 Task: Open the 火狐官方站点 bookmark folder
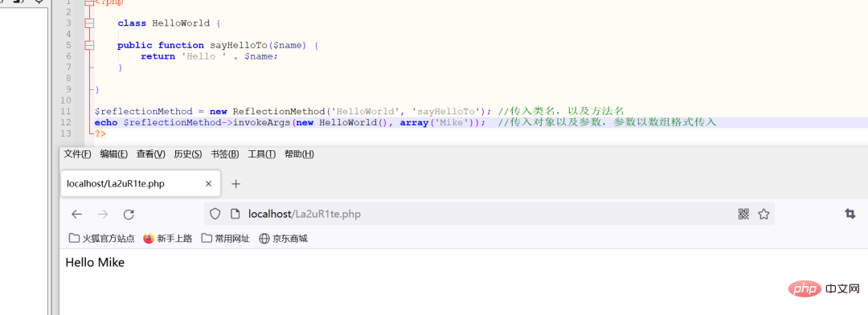(102, 239)
